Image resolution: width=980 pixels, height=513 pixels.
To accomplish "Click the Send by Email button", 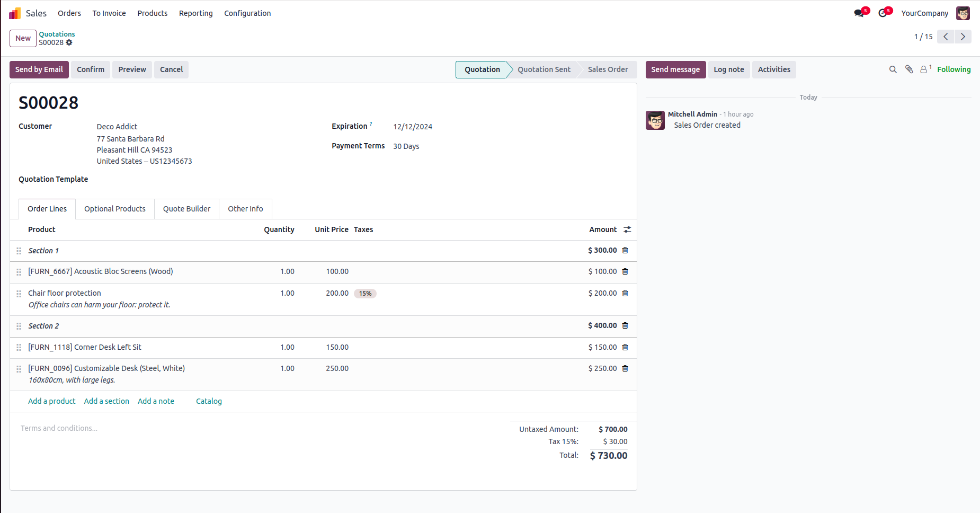I will pyautogui.click(x=39, y=69).
